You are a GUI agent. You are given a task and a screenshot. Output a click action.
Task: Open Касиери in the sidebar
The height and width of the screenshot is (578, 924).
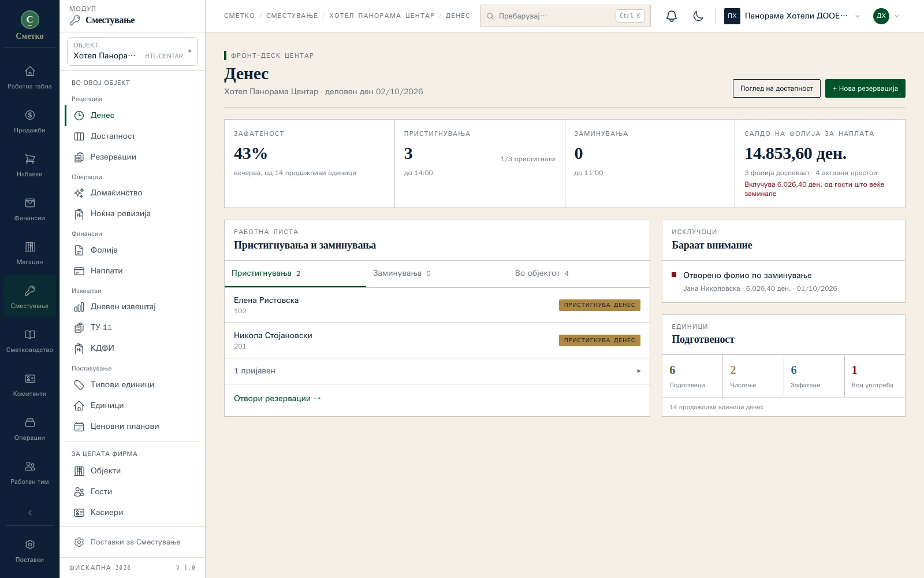[132, 513]
